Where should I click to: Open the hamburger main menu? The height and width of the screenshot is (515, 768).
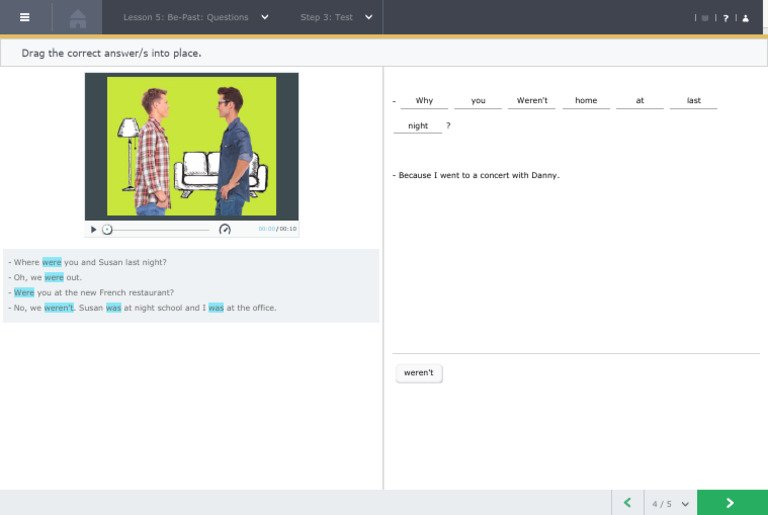tap(25, 17)
